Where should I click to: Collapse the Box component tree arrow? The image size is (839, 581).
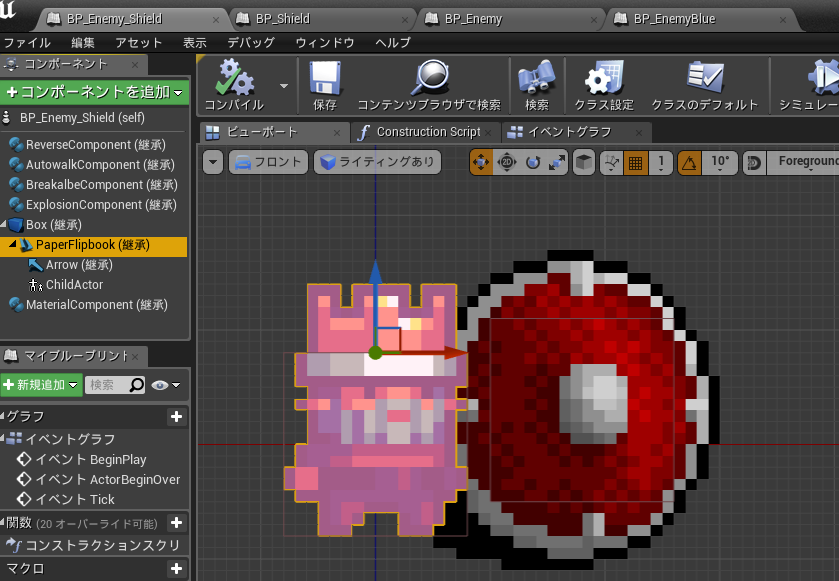pyautogui.click(x=4, y=224)
